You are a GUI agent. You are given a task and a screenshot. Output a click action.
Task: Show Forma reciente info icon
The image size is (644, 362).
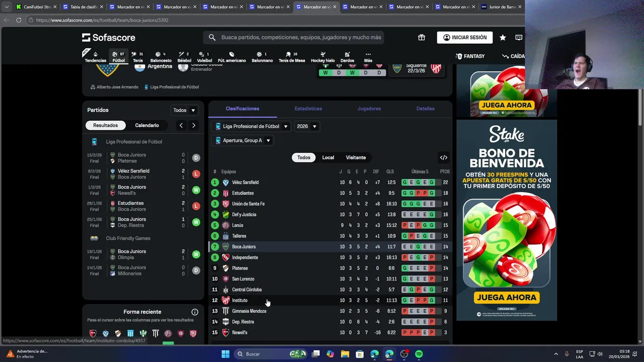(x=195, y=312)
